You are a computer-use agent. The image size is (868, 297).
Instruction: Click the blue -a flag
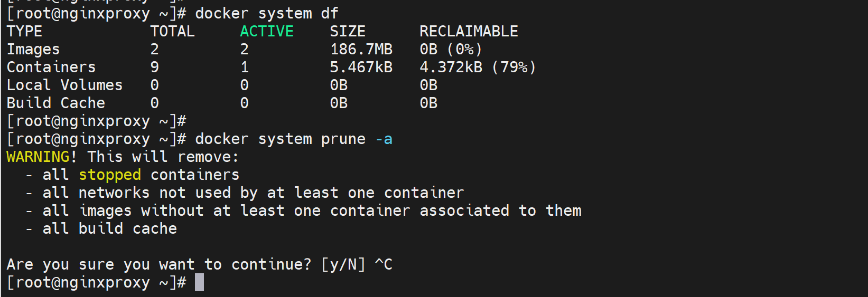[x=384, y=139]
